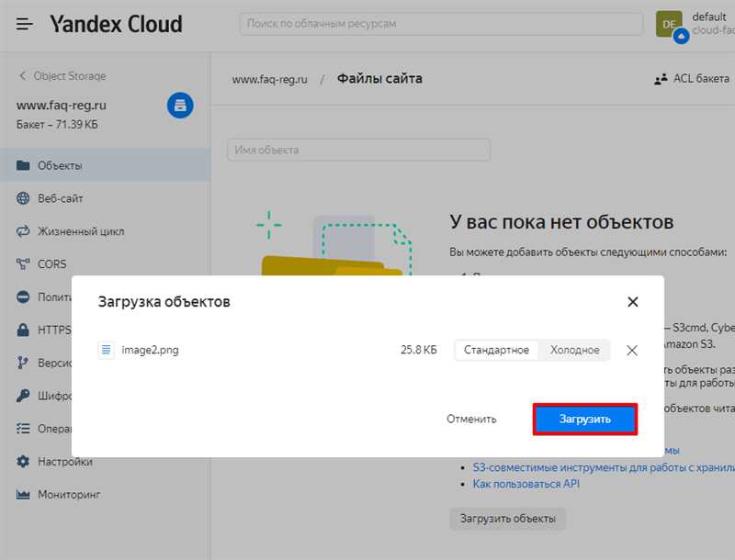
Task: Open the DE account avatar
Action: tap(669, 24)
